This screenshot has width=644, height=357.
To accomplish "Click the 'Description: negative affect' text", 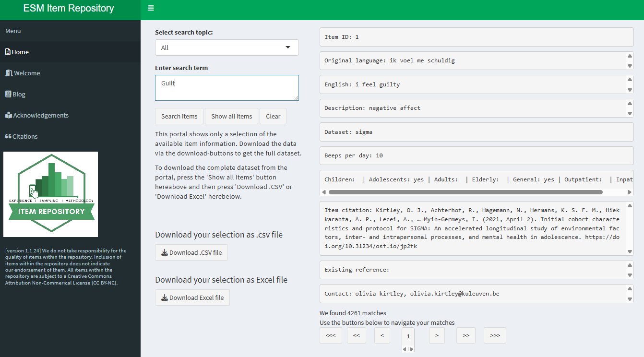I will pyautogui.click(x=372, y=108).
